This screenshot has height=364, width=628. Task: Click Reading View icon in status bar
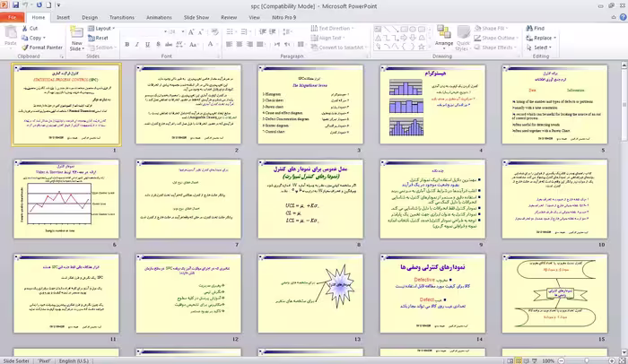[526, 360]
